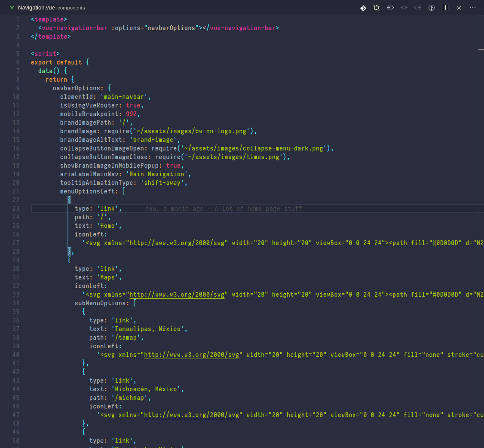
Task: Open the w3.org svg link on line 47
Action: pyautogui.click(x=191, y=415)
